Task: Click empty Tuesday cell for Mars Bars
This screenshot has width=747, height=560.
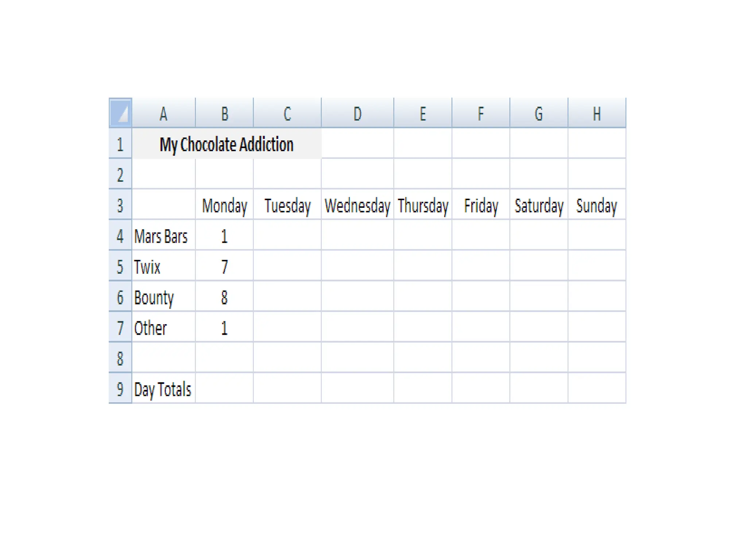Action: [x=287, y=236]
